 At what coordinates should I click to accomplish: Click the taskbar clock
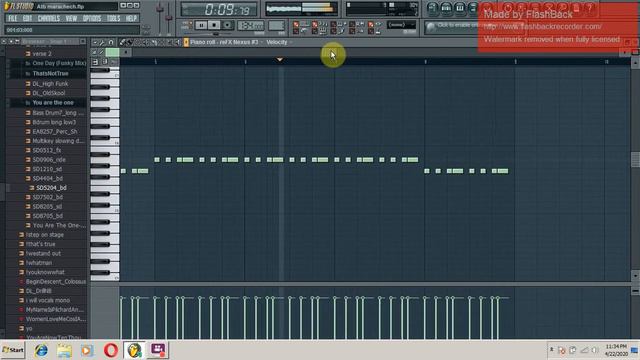[616, 350]
